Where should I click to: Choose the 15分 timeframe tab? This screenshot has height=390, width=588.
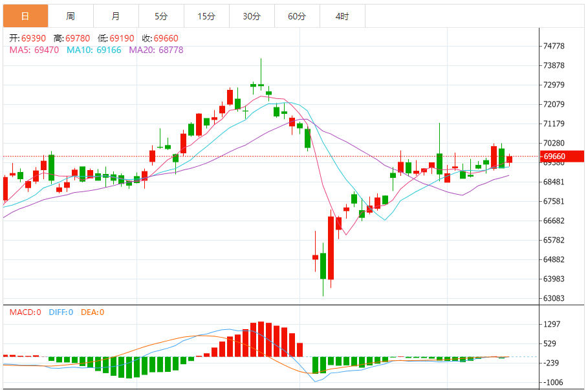tap(206, 16)
